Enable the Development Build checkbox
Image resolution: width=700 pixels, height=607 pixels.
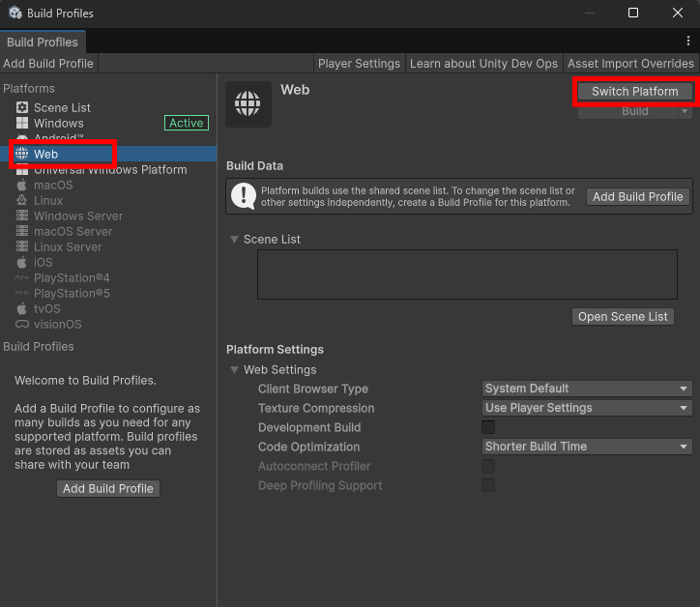488,427
